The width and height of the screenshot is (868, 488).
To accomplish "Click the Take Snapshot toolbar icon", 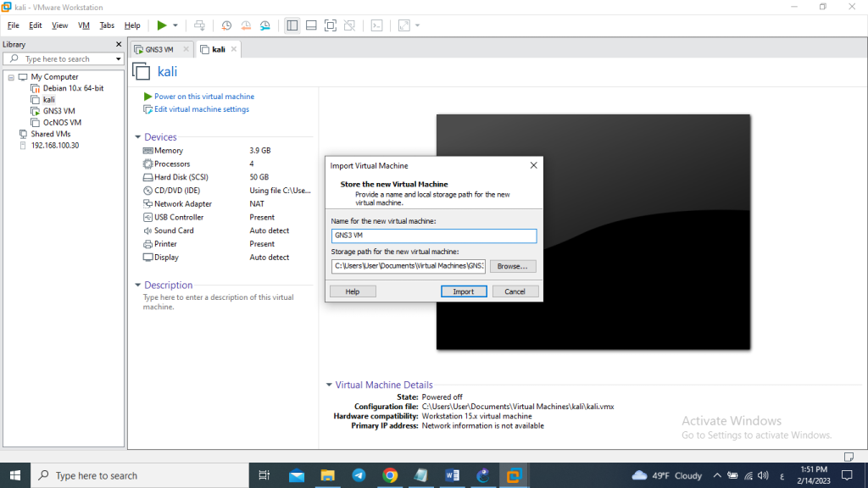I will tap(226, 25).
